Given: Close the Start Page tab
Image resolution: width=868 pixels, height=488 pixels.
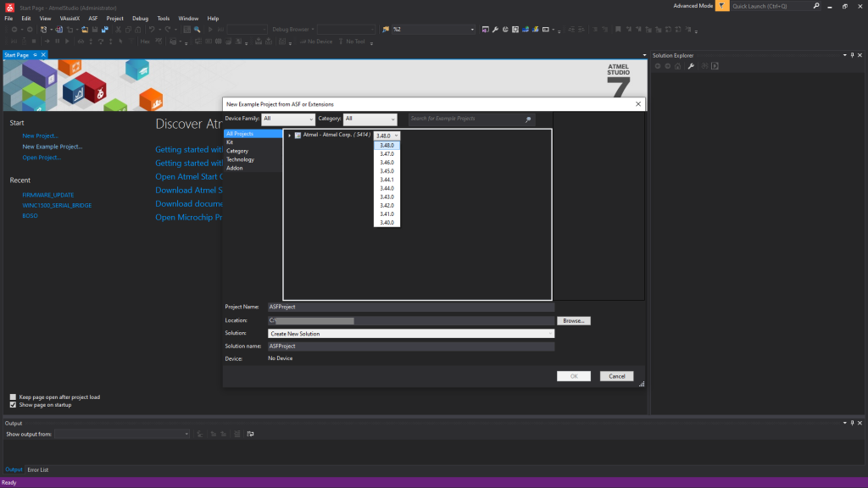Looking at the screenshot, I should tap(43, 55).
